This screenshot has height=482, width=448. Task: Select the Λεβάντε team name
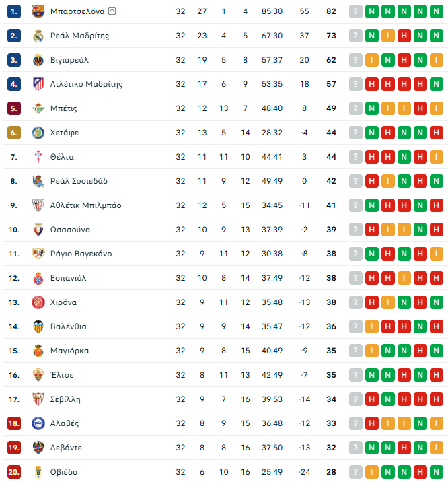pos(68,448)
